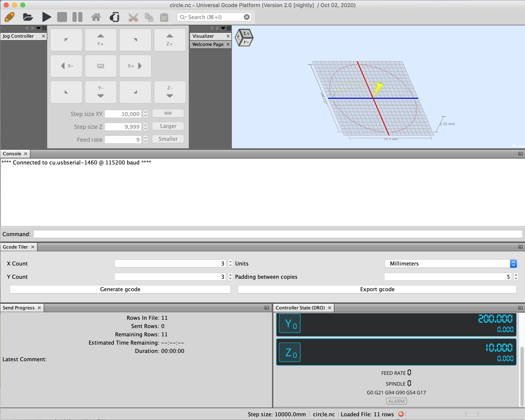Jog with the Z+ arrow button
The width and height of the screenshot is (525, 420).
(170, 40)
